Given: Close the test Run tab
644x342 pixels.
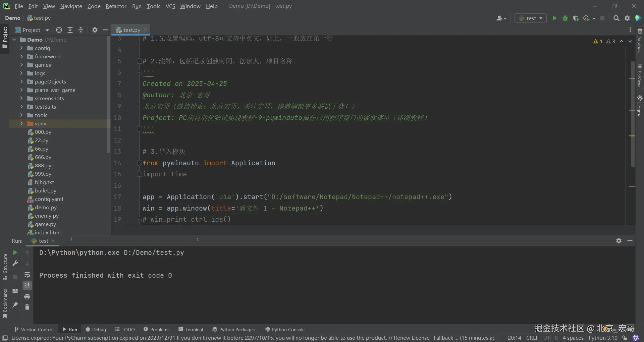Looking at the screenshot, I should 53,241.
